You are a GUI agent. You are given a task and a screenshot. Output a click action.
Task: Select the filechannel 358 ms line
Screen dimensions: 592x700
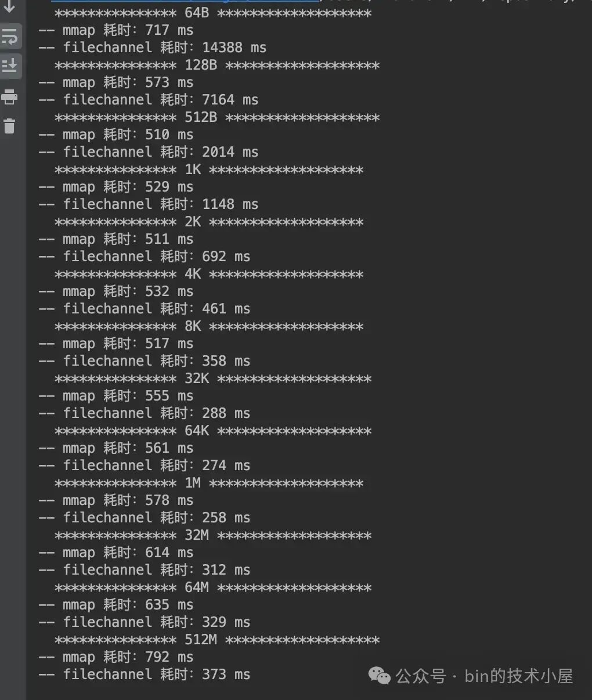145,361
